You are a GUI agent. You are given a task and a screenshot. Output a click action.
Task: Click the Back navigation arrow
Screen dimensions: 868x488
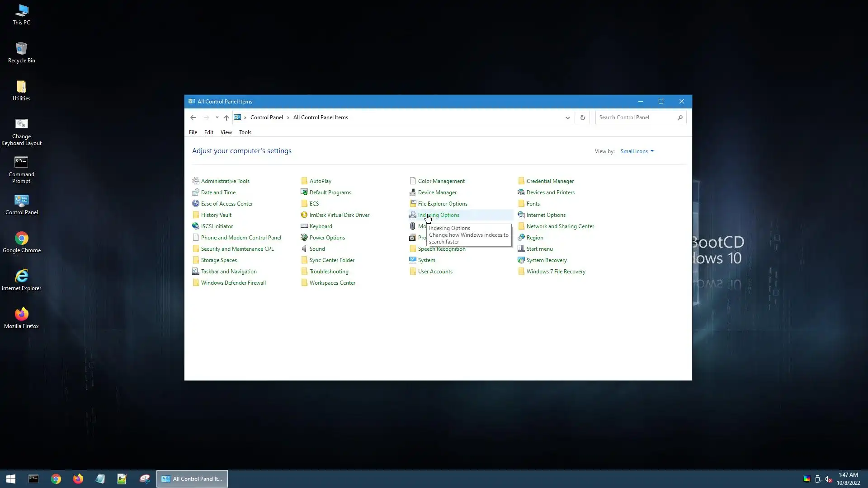coord(193,117)
